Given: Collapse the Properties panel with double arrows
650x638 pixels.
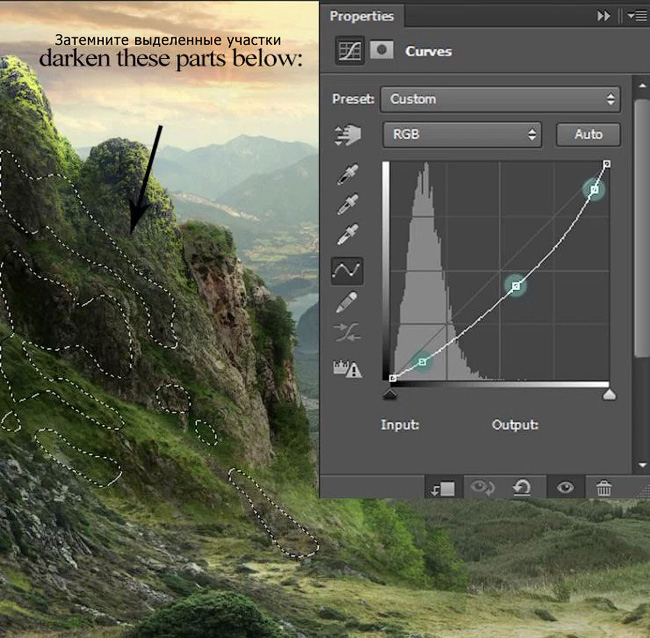Looking at the screenshot, I should [x=604, y=16].
